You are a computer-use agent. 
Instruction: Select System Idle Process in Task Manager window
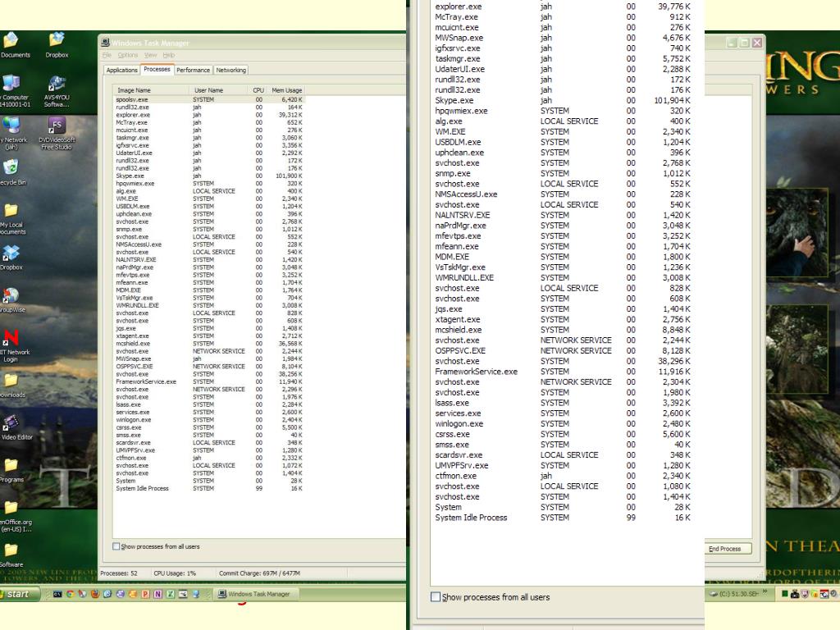coord(209,489)
